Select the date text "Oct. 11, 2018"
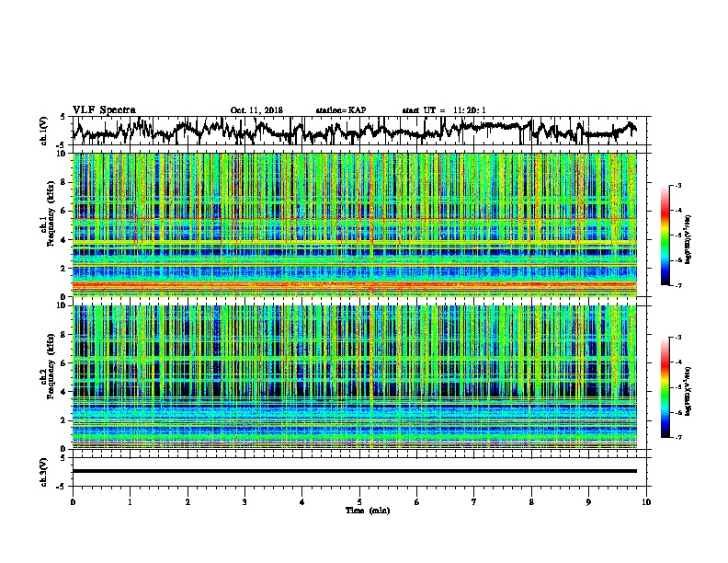The height and width of the screenshot is (563, 728). click(256, 110)
